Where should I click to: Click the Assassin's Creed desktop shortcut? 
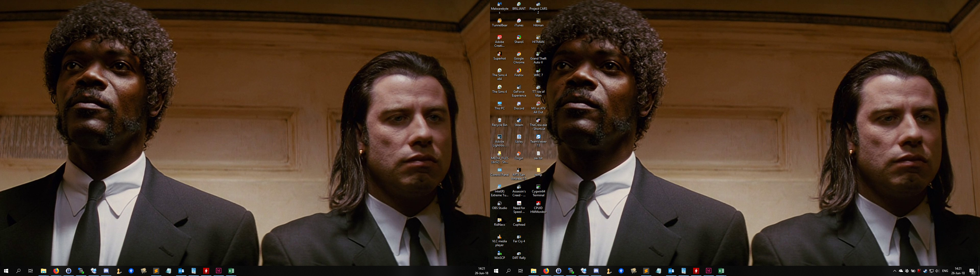tap(519, 191)
